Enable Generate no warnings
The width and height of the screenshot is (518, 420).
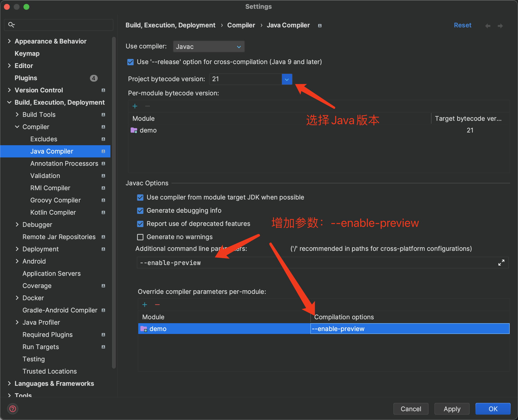[140, 237]
